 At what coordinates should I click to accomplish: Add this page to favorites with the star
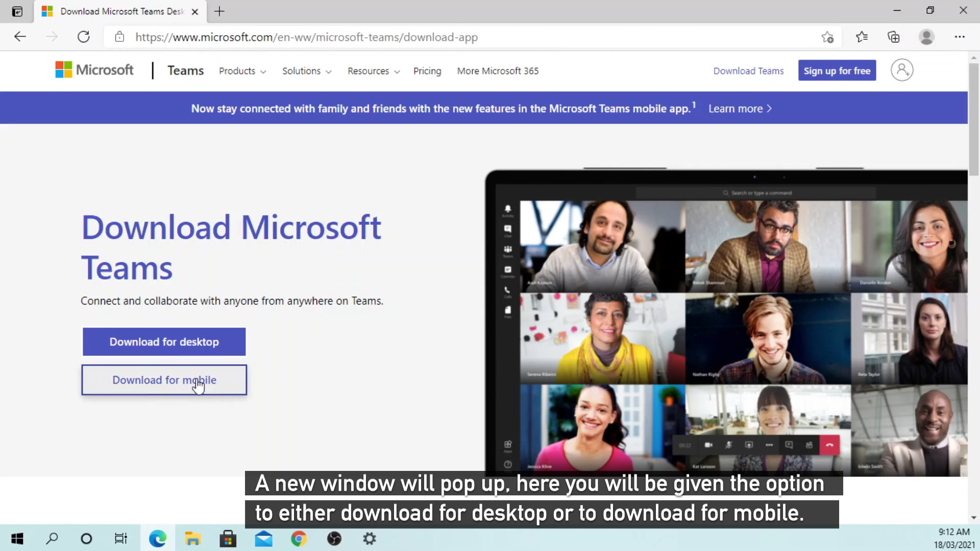(828, 37)
